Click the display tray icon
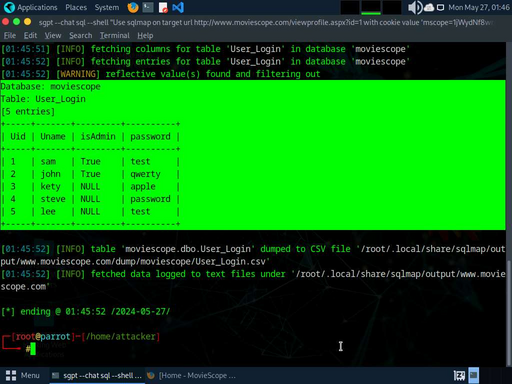The image size is (512, 384). [440, 7]
